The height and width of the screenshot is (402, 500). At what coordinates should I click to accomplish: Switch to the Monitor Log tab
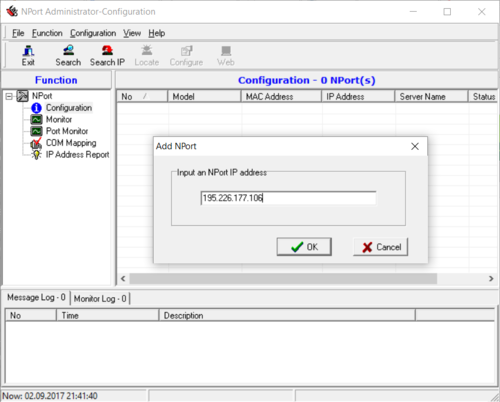[100, 299]
